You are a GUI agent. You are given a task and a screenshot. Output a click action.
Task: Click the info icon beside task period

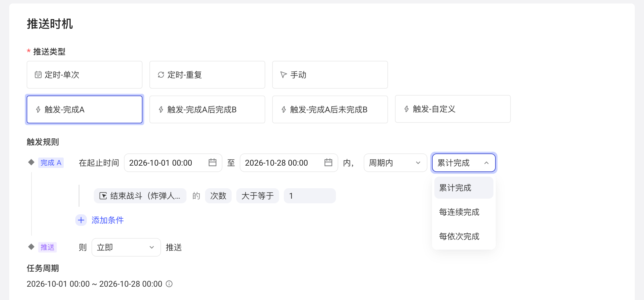pos(169,284)
